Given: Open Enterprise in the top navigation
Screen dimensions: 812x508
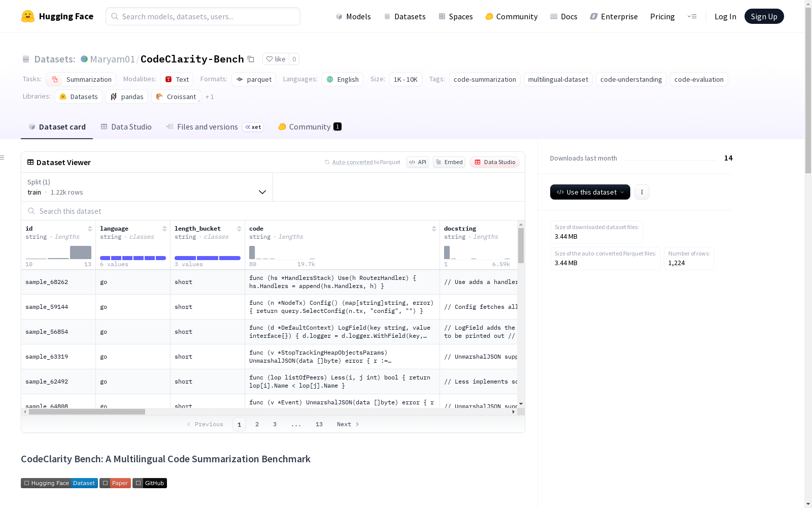Looking at the screenshot, I should [614, 16].
